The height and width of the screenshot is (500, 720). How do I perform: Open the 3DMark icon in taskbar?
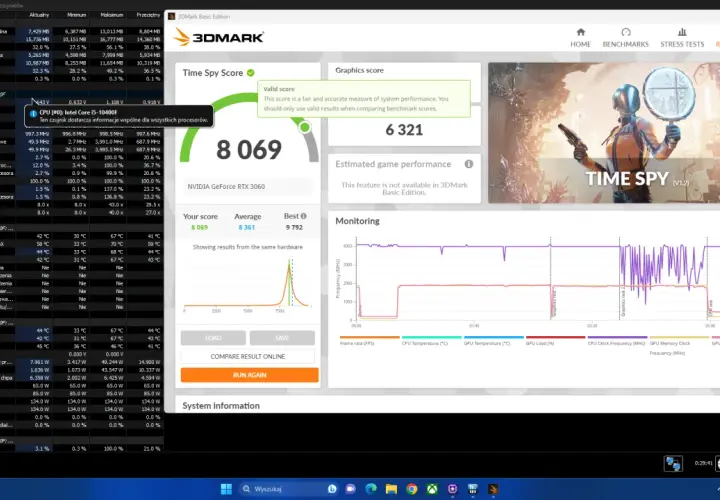493,489
